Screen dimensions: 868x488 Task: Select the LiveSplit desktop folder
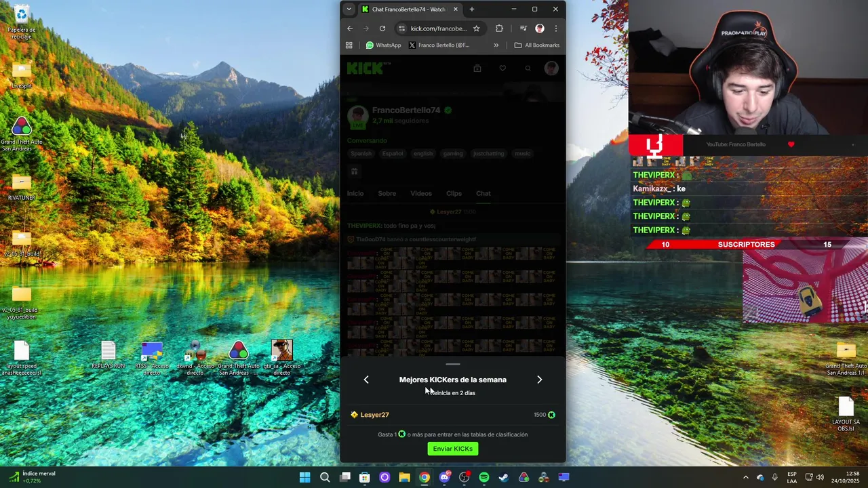tap(22, 75)
